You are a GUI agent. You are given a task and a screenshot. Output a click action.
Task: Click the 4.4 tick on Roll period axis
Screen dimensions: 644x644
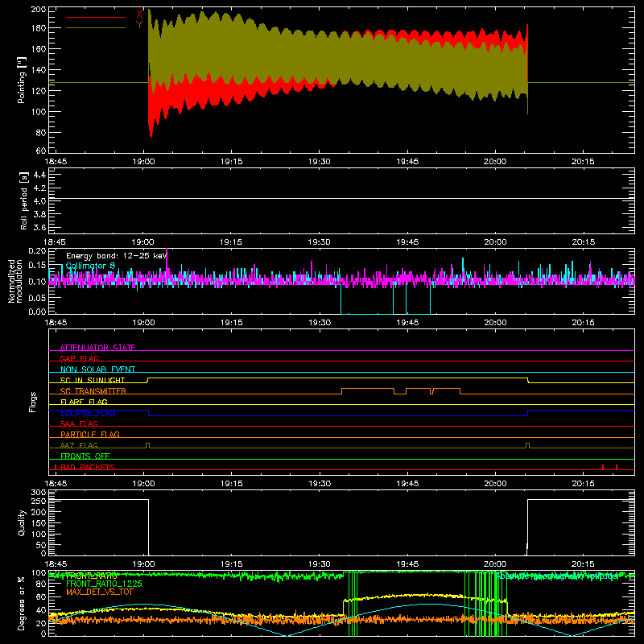[39, 175]
